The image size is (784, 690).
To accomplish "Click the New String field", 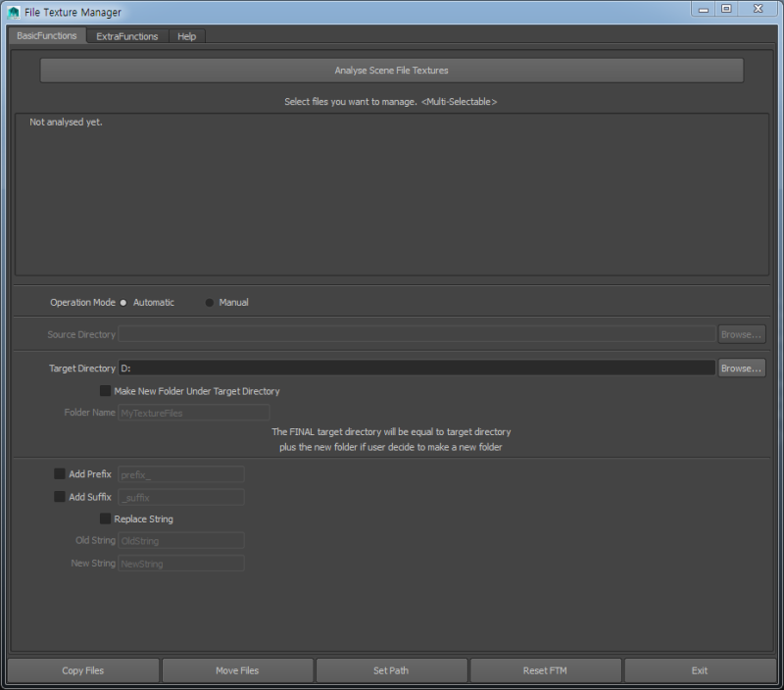I will [181, 564].
